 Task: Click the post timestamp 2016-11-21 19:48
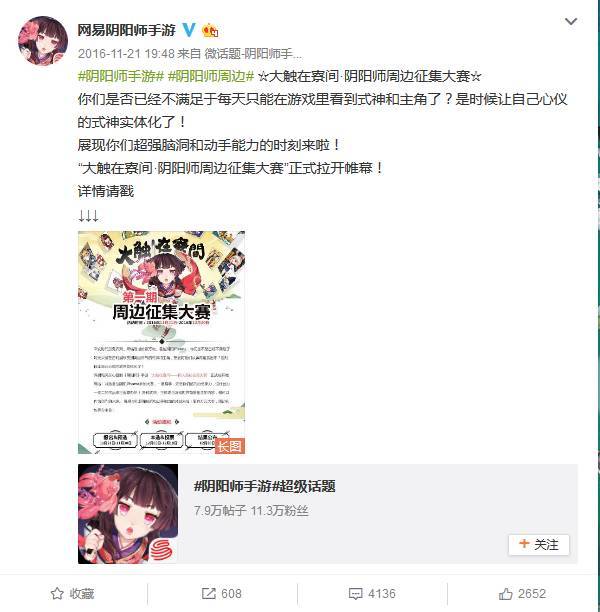[x=126, y=53]
